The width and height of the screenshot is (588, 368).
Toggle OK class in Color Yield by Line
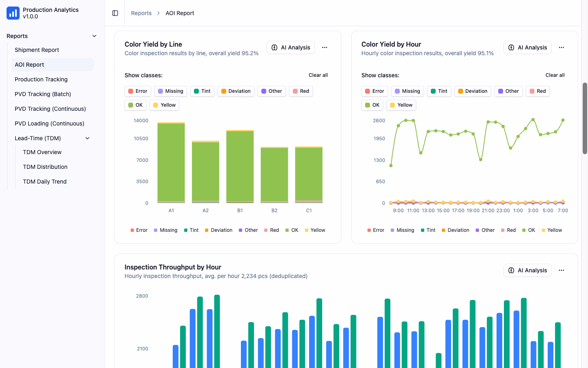tap(135, 105)
